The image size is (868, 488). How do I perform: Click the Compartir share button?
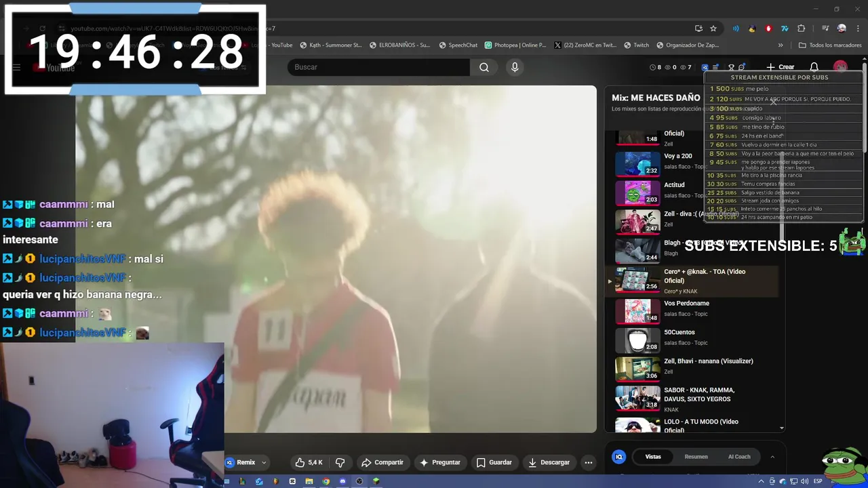coord(382,462)
